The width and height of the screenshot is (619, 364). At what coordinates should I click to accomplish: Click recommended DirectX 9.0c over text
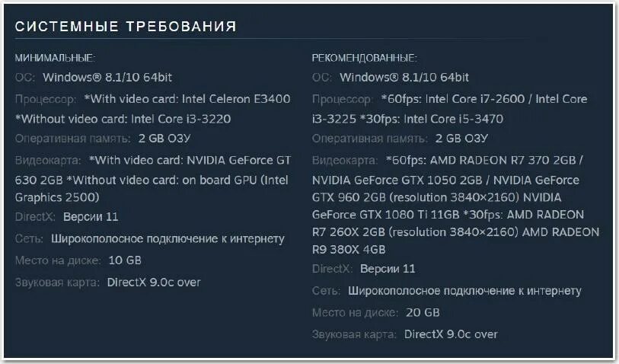[x=451, y=334]
